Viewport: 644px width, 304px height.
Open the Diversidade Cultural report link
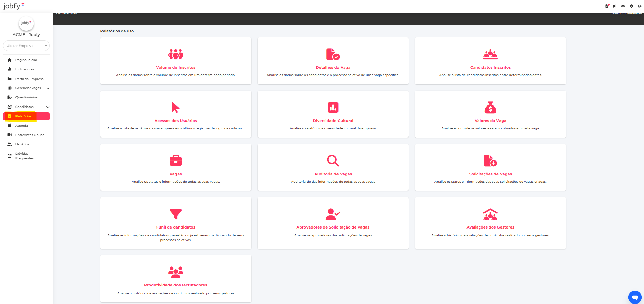[x=333, y=121]
